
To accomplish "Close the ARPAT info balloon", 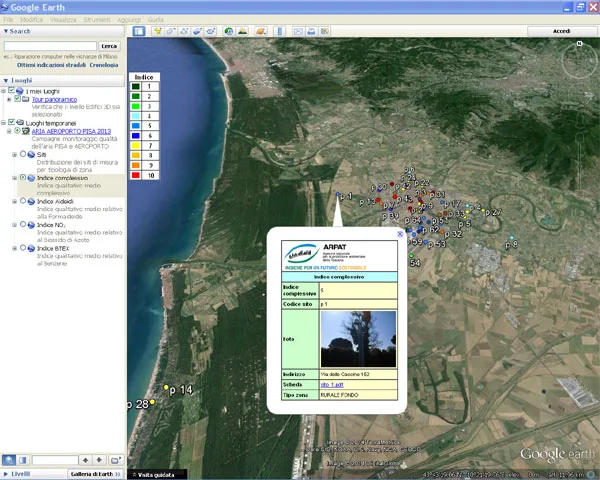I will pyautogui.click(x=400, y=233).
